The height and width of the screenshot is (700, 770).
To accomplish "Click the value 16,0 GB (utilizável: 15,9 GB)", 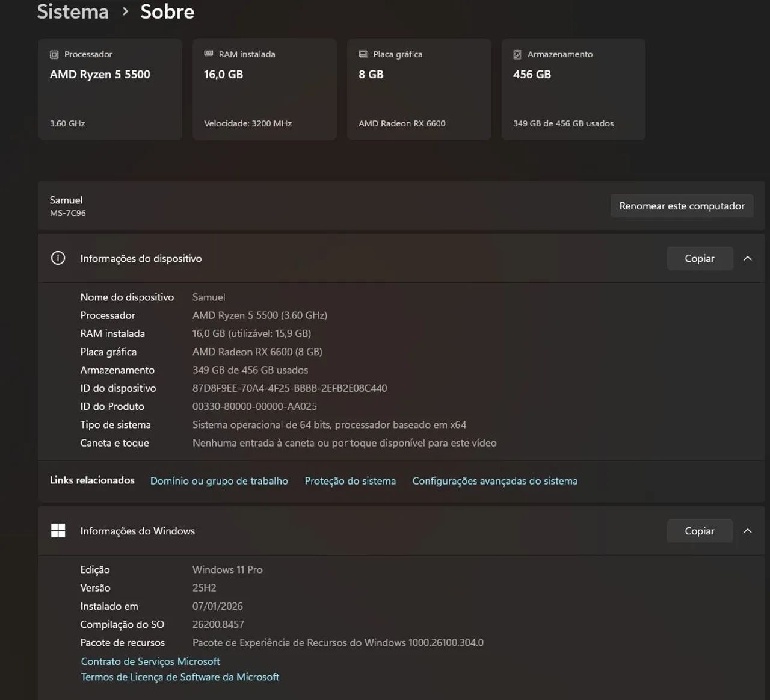I will tap(251, 333).
